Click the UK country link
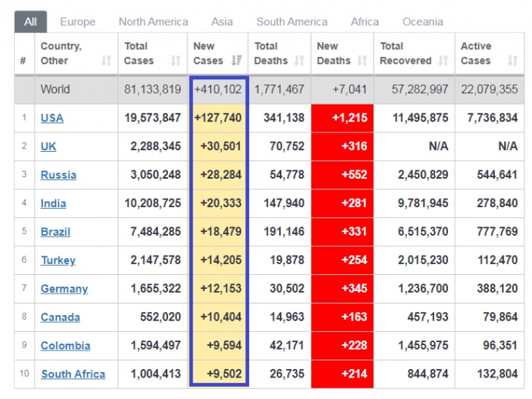This screenshot has width=532, height=399. (x=49, y=146)
